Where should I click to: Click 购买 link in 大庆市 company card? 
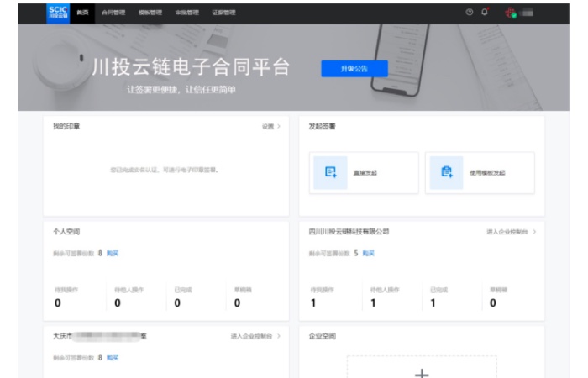112,358
